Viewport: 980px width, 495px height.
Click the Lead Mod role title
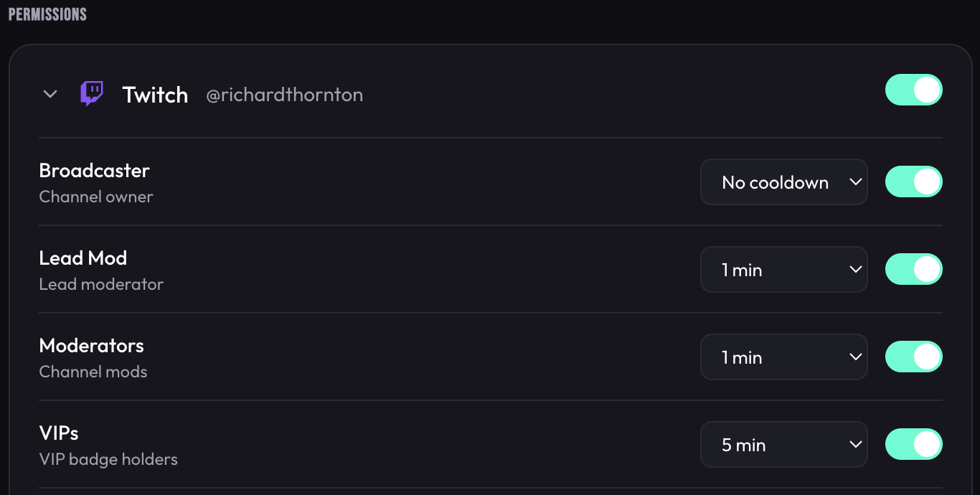click(x=83, y=258)
